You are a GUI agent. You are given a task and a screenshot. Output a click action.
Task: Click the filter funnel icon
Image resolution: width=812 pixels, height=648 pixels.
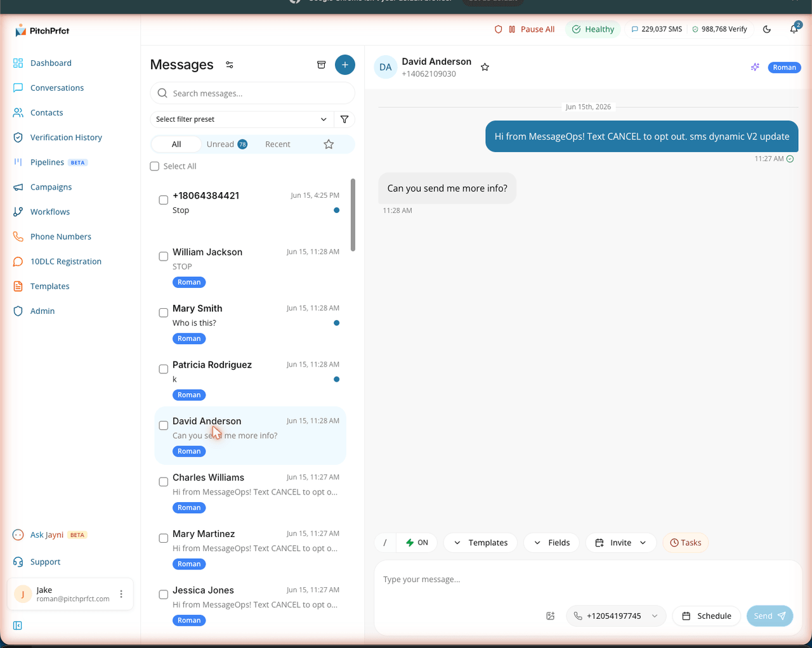344,119
